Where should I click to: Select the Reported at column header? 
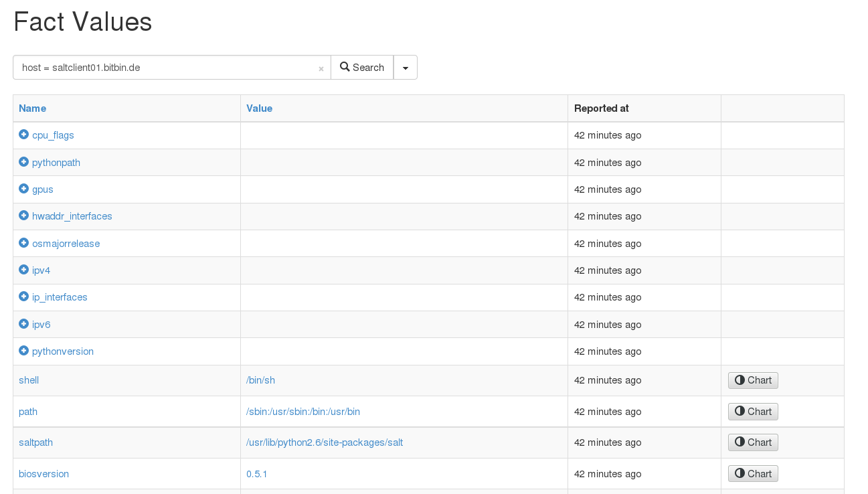click(602, 108)
